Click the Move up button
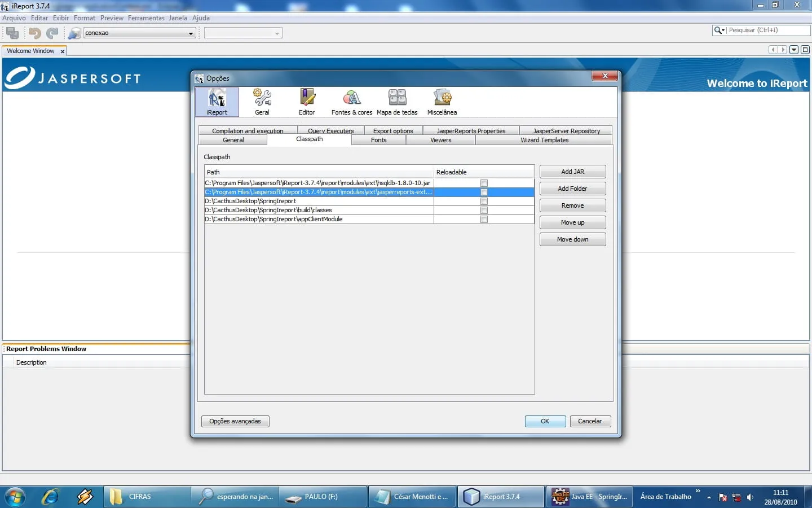The image size is (812, 508). [x=573, y=222]
